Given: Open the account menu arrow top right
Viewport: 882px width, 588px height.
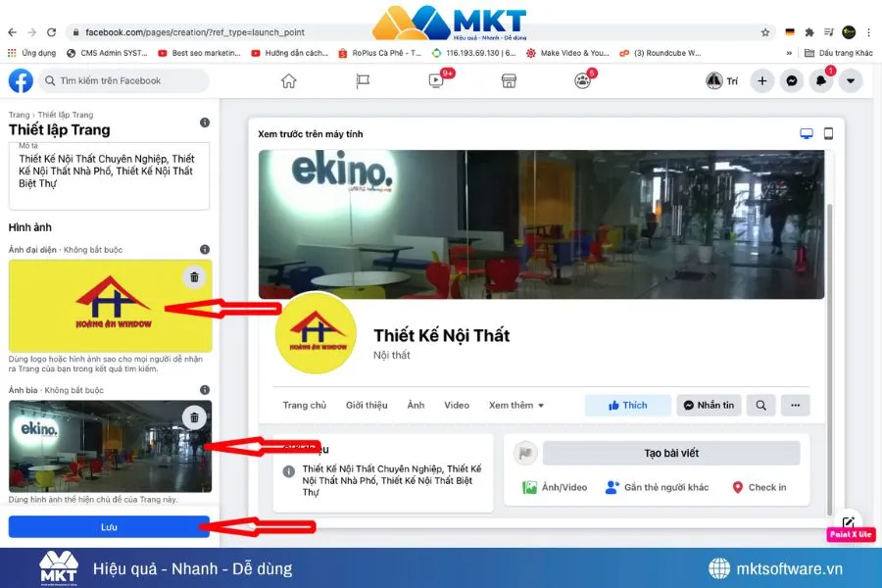Looking at the screenshot, I should [851, 80].
